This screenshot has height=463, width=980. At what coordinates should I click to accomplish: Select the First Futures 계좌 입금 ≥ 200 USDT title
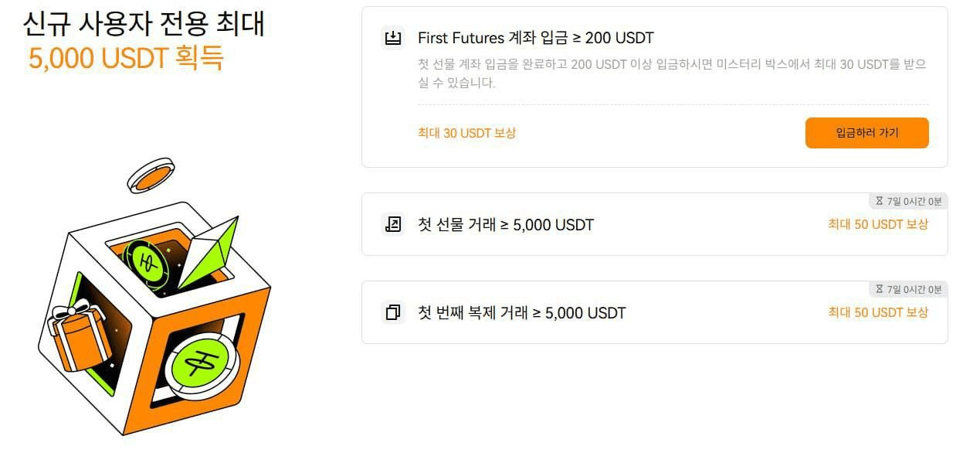(x=535, y=38)
